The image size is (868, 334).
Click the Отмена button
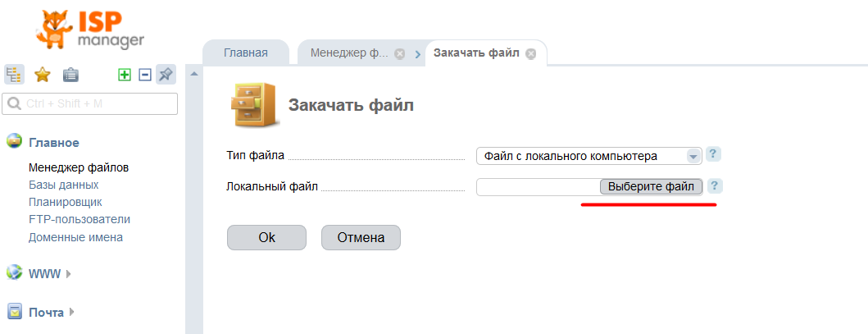361,238
